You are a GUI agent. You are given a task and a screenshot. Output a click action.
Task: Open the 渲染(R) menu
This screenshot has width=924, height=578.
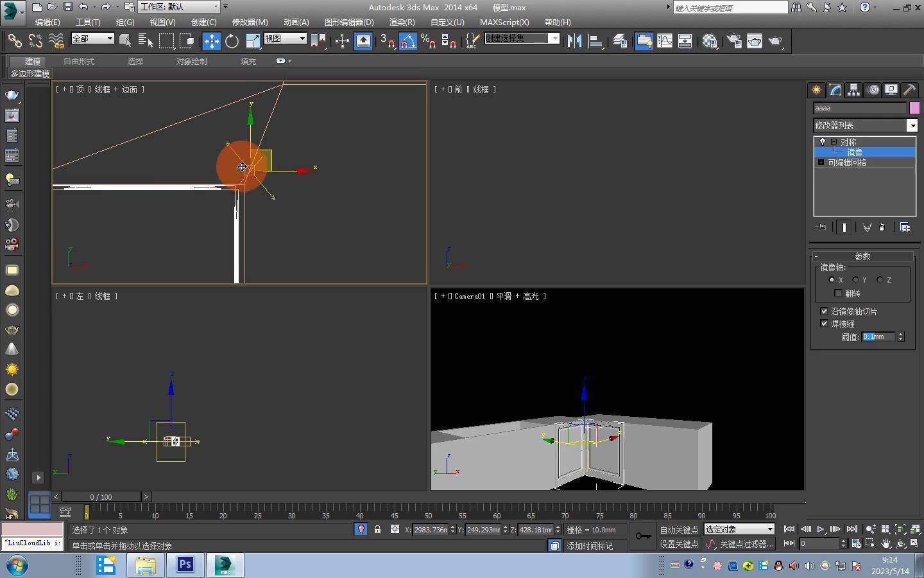click(402, 22)
